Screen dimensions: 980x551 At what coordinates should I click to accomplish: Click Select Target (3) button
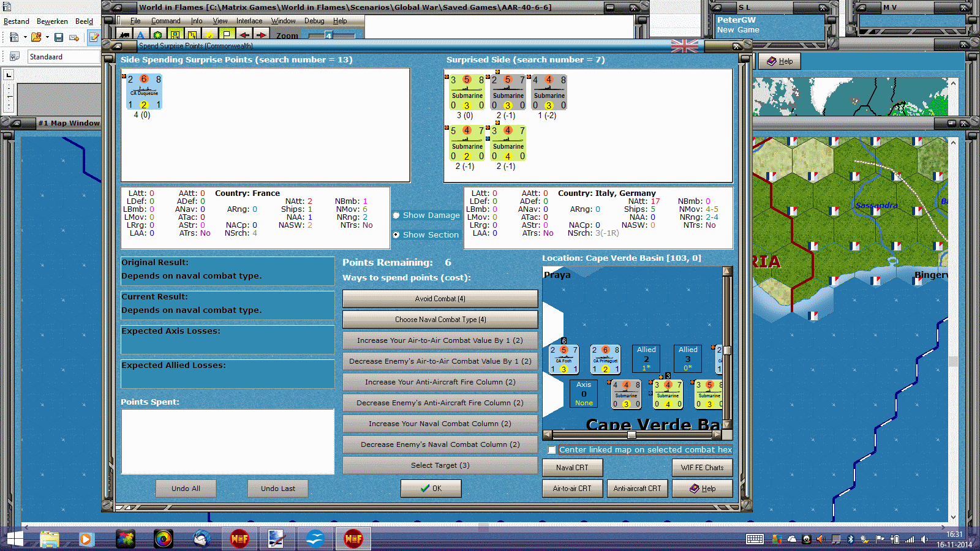click(440, 465)
